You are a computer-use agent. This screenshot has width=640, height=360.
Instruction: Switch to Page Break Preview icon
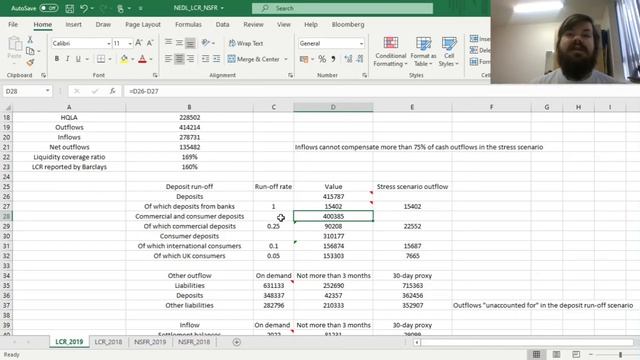pyautogui.click(x=576, y=354)
